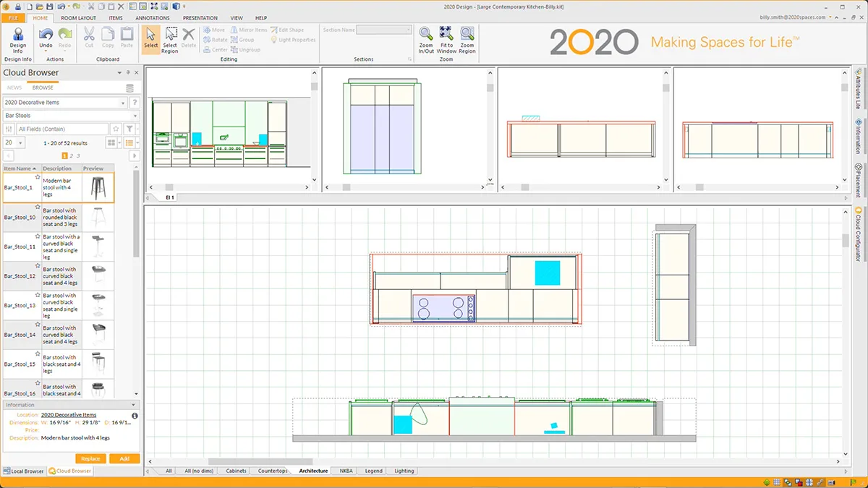Toggle the favorites star beside search field

tap(116, 129)
